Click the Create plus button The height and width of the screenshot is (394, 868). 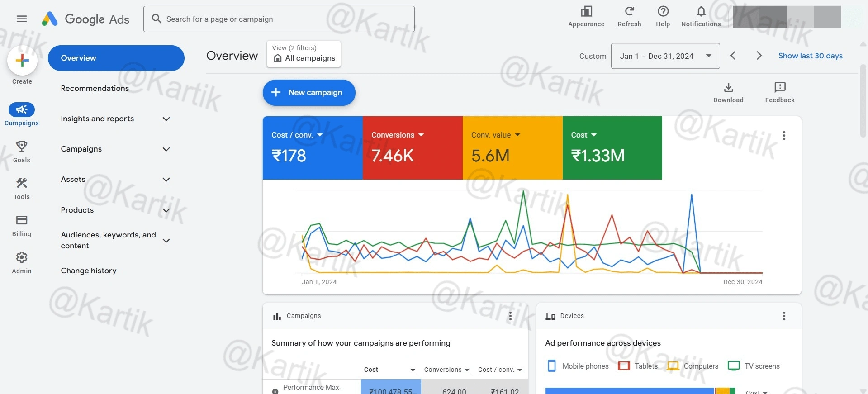pos(22,61)
